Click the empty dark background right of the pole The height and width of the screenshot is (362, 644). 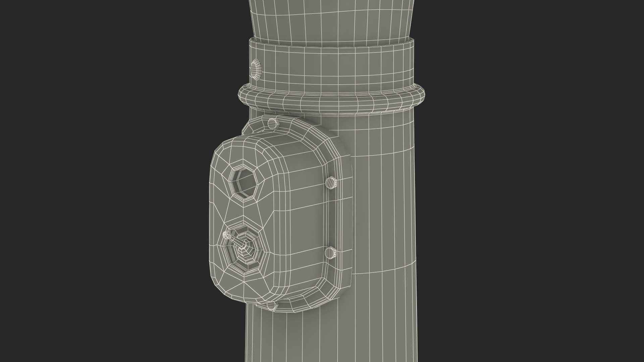pos(537,181)
